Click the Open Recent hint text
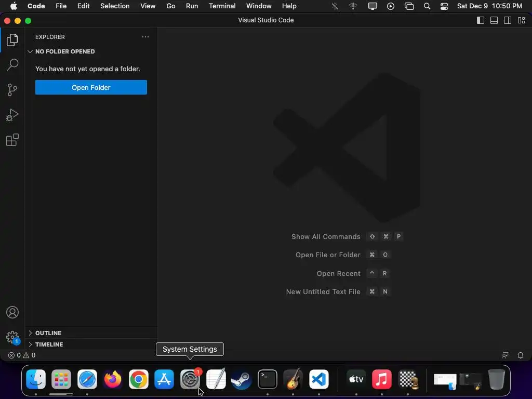Viewport: 532px width, 399px height. coord(338,273)
